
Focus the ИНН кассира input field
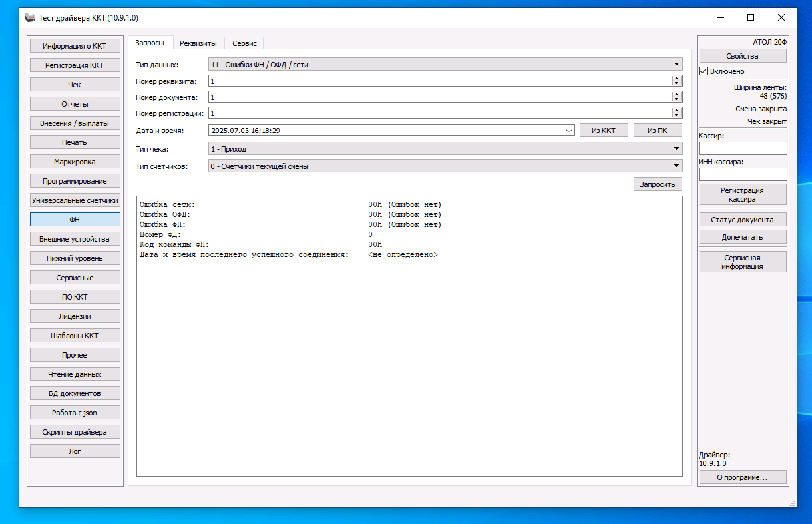(743, 174)
